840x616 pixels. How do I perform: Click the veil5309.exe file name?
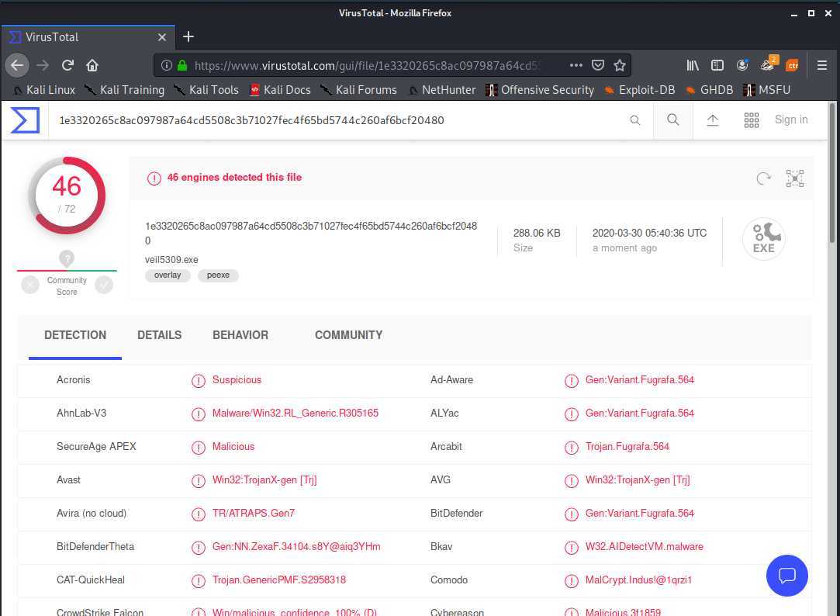pos(171,259)
